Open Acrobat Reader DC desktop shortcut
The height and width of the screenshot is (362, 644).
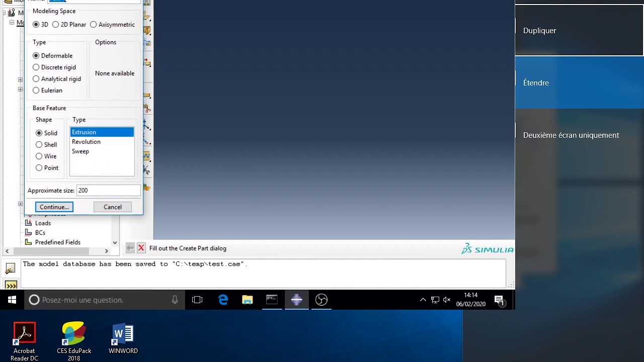(24, 341)
